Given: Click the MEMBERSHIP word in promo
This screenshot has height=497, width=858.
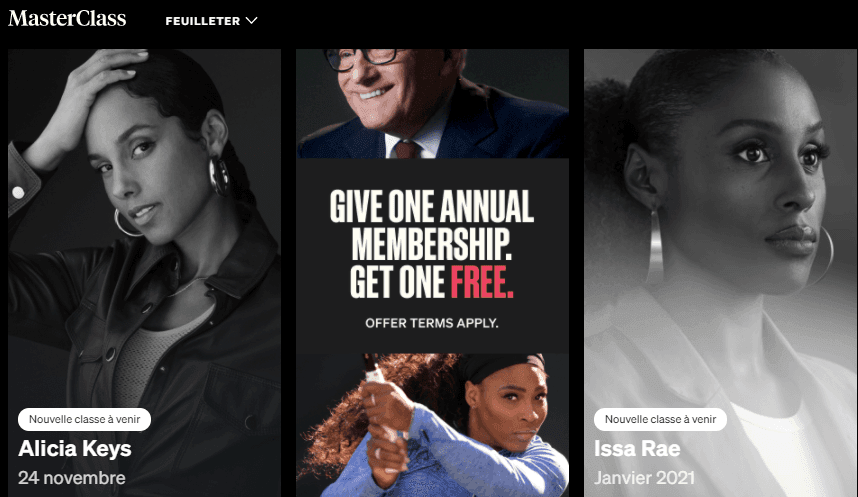Looking at the screenshot, I should (432, 244).
